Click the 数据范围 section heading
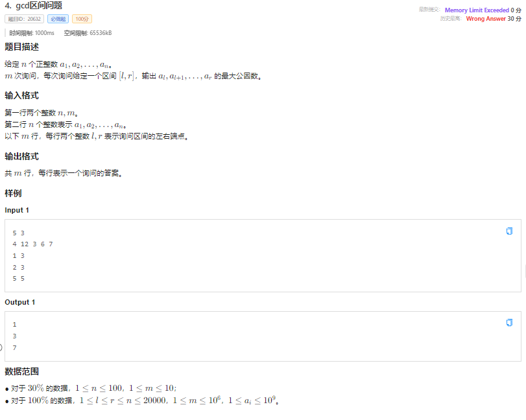The image size is (526, 420). [22, 371]
